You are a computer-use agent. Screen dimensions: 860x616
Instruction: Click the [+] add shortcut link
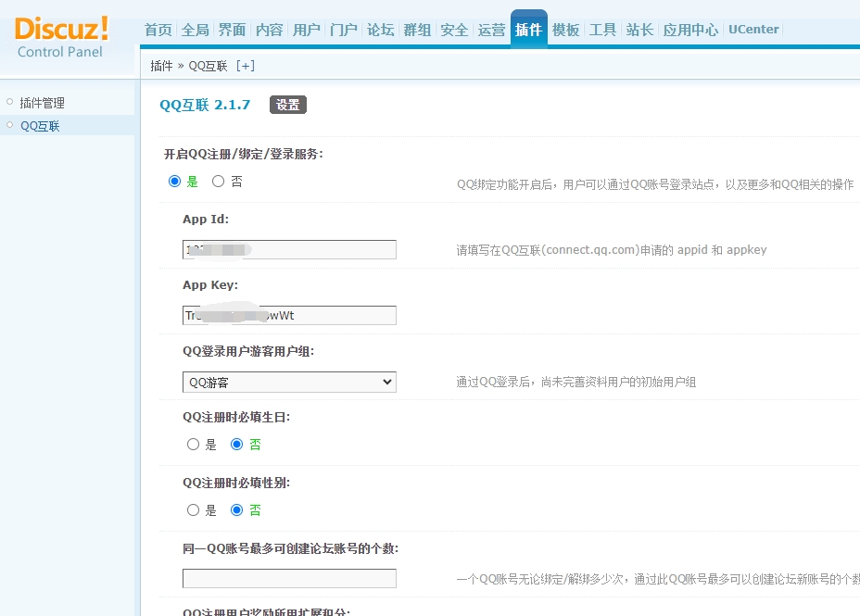click(246, 66)
